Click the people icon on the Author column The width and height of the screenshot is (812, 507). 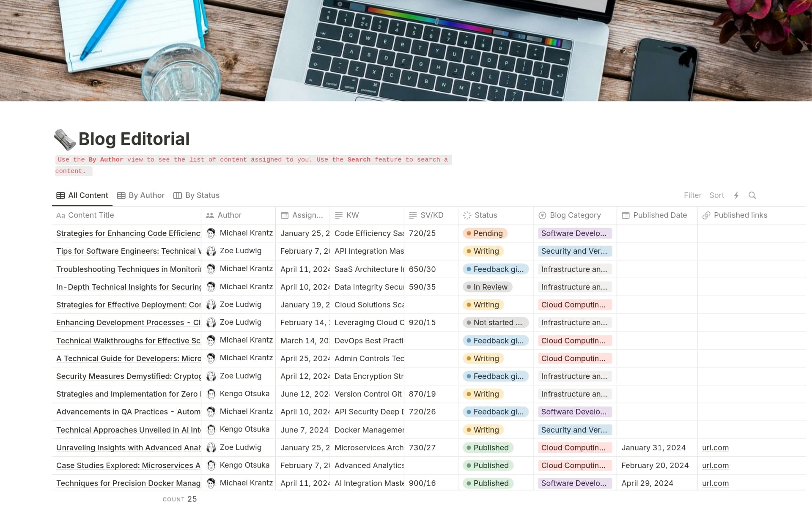pyautogui.click(x=209, y=216)
